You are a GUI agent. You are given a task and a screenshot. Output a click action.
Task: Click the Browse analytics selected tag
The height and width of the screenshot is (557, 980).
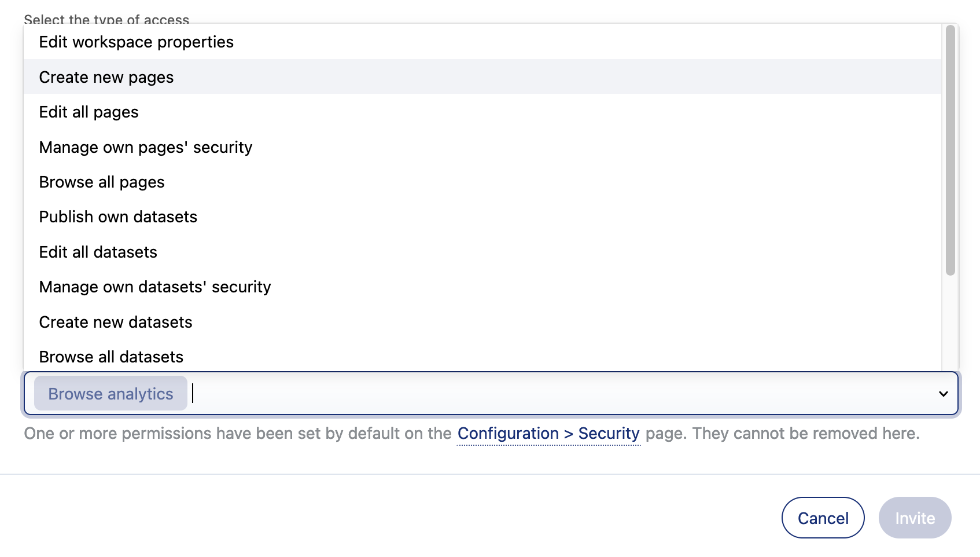[110, 394]
